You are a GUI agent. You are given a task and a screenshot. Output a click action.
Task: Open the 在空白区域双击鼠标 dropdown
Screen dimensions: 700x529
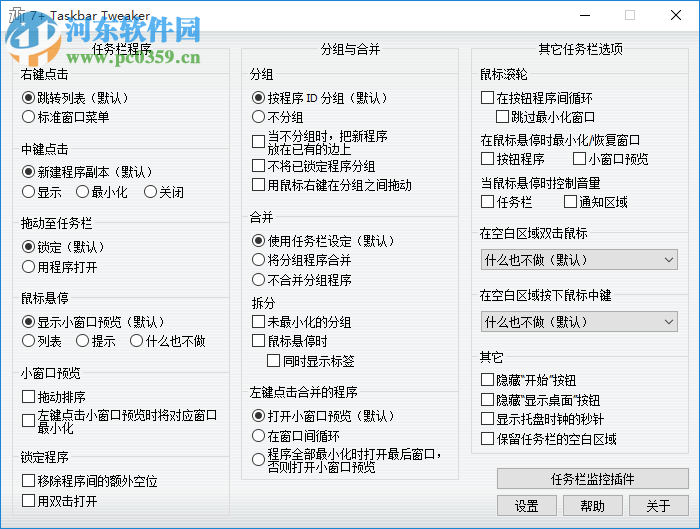(579, 260)
